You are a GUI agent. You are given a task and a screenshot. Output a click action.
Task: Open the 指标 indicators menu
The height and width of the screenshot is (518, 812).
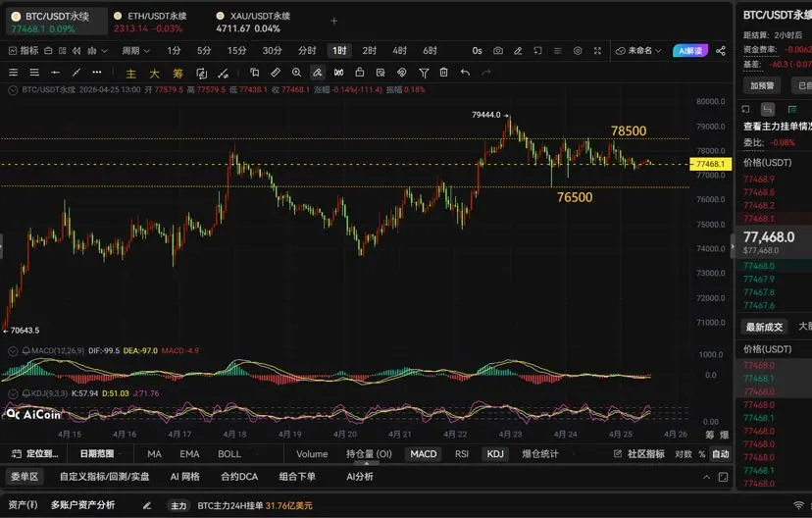(x=24, y=51)
